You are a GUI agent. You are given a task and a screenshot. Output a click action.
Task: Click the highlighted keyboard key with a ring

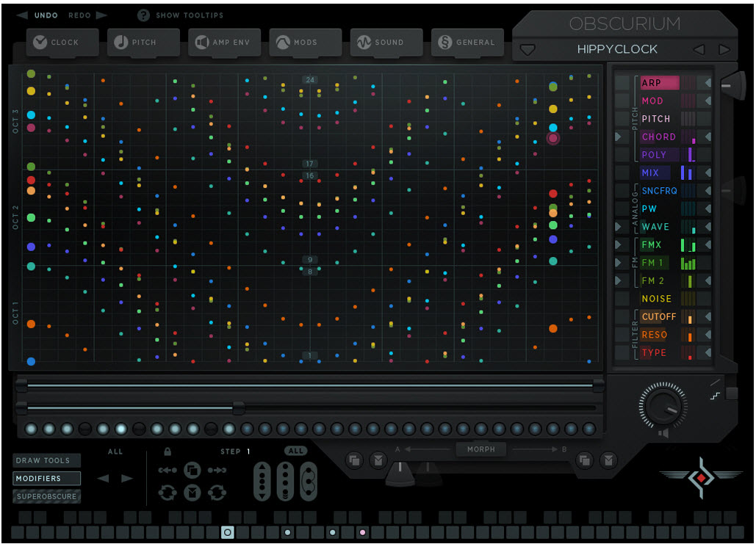[228, 532]
